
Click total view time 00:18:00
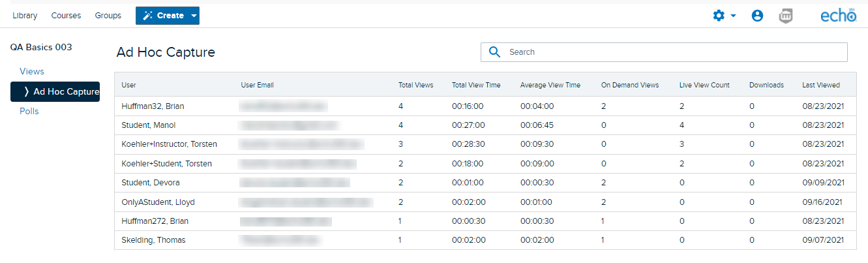pyautogui.click(x=468, y=163)
